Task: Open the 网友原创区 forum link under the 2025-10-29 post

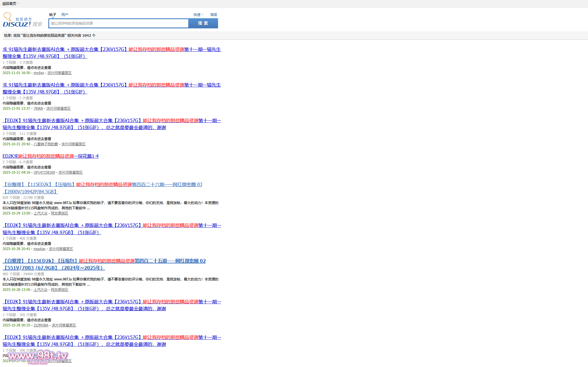Action: (59, 213)
